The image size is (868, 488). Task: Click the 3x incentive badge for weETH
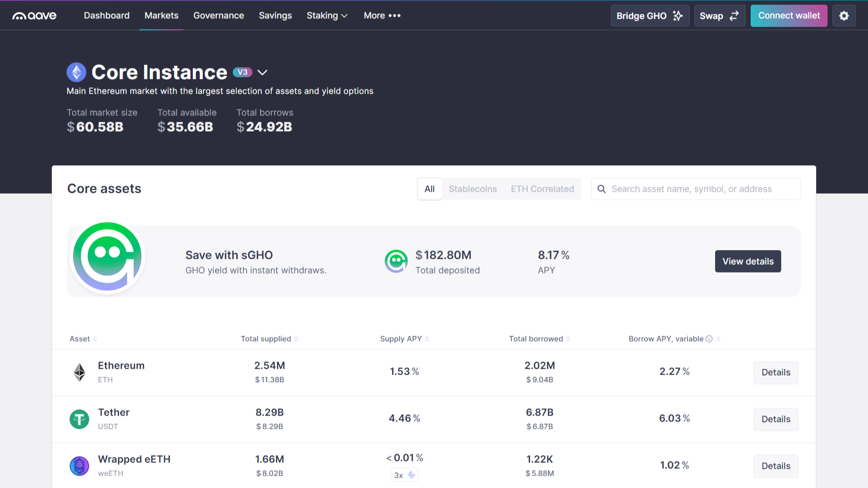(404, 475)
